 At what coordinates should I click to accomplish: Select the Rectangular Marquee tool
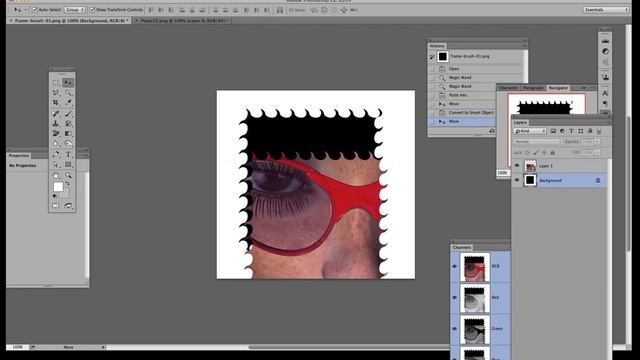56,82
